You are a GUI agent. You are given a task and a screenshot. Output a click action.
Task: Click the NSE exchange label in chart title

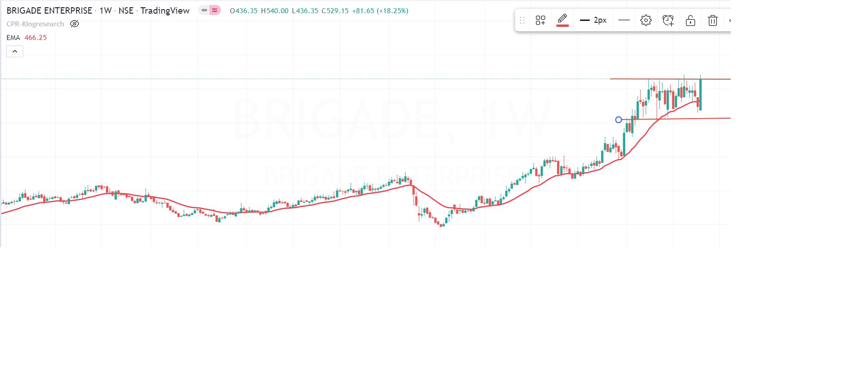click(x=126, y=10)
